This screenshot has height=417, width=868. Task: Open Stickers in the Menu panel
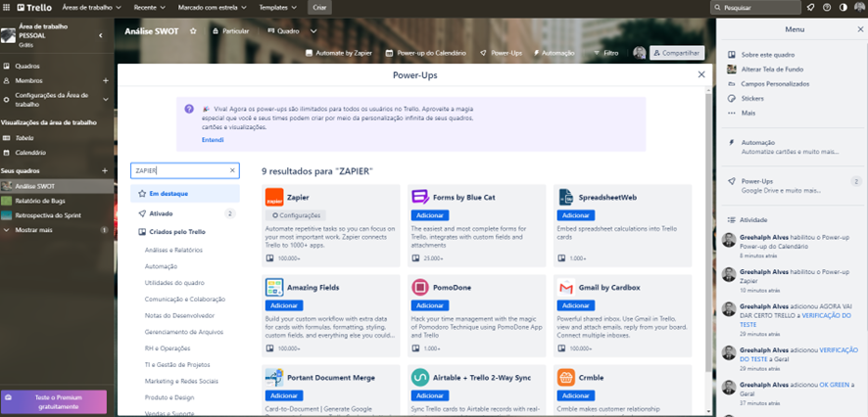(x=752, y=98)
